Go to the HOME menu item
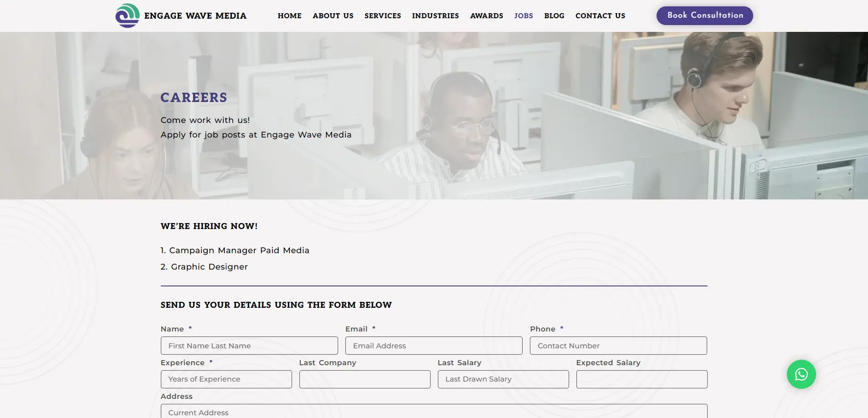This screenshot has width=868, height=418. pyautogui.click(x=290, y=16)
